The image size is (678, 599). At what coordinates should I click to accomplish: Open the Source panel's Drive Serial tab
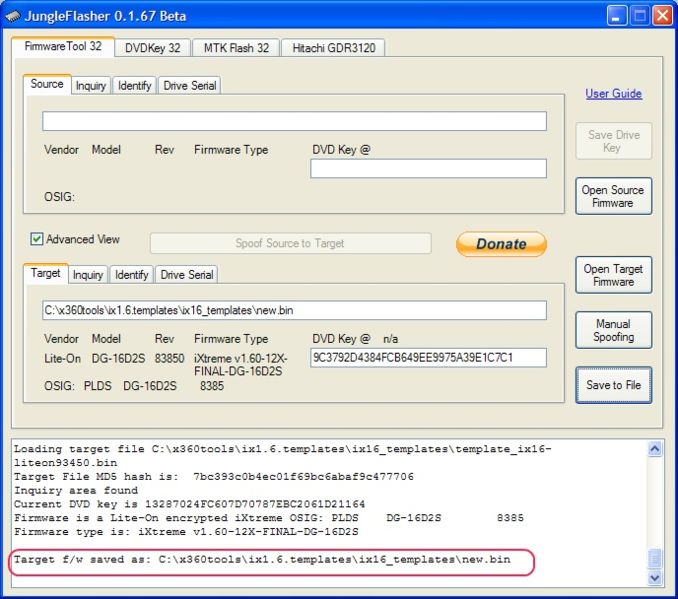coord(189,86)
